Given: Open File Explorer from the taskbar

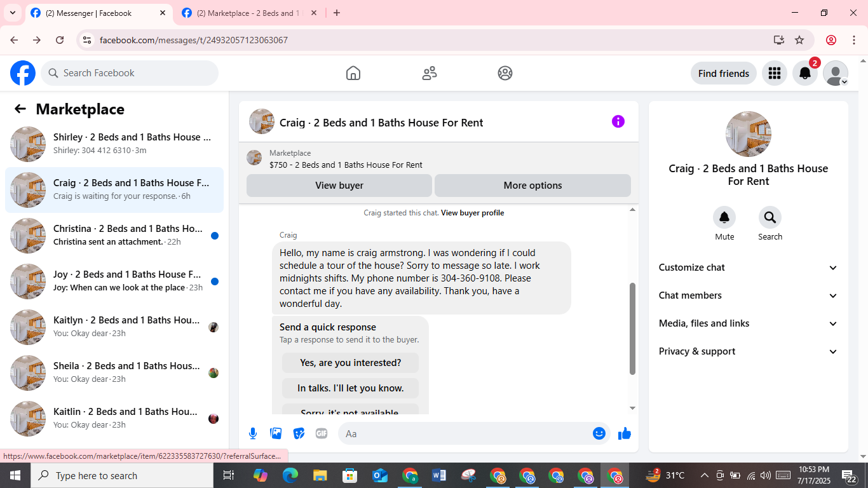Looking at the screenshot, I should pyautogui.click(x=320, y=475).
